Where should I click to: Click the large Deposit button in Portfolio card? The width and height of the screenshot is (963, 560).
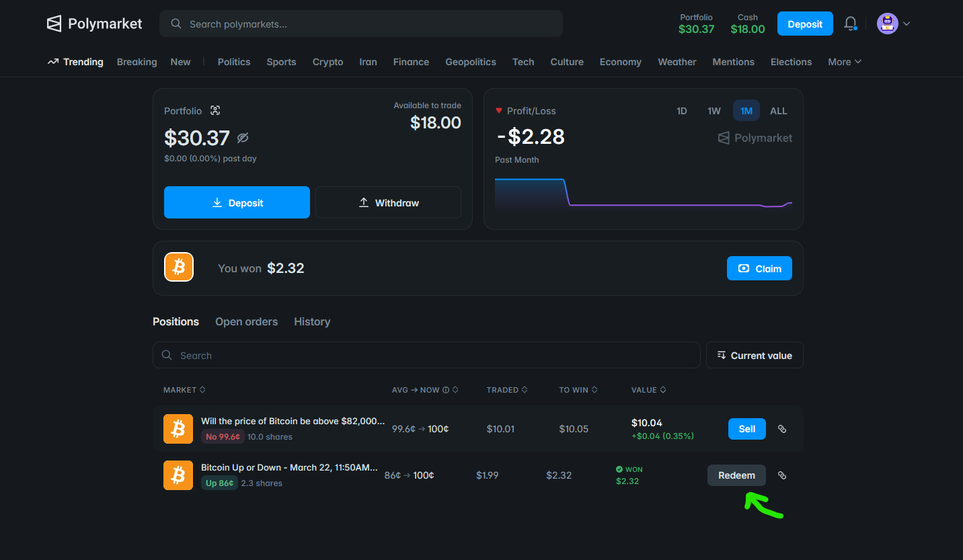pyautogui.click(x=237, y=202)
